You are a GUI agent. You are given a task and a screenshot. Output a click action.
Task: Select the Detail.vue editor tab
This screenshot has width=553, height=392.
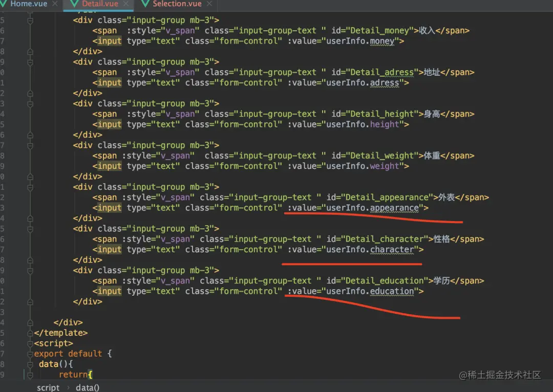(x=100, y=4)
